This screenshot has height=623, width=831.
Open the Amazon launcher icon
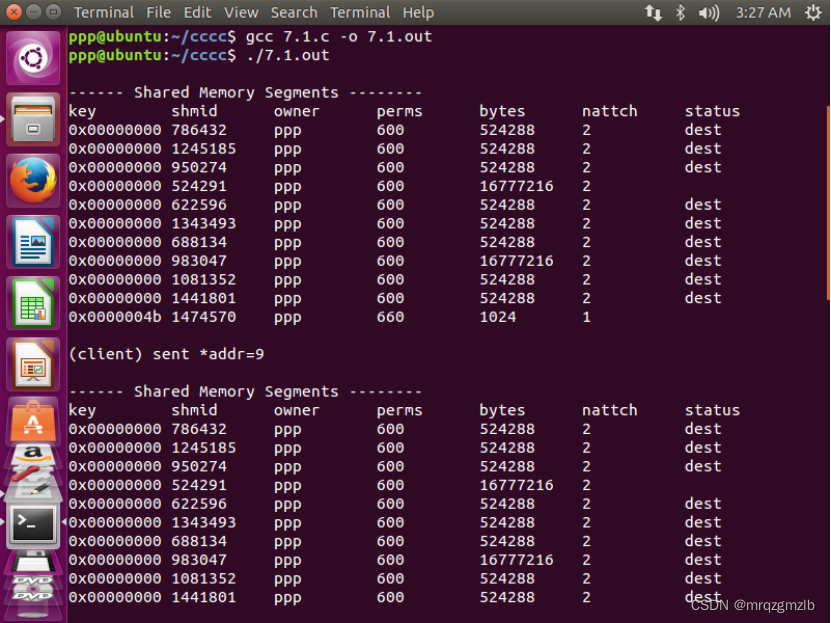tap(33, 455)
